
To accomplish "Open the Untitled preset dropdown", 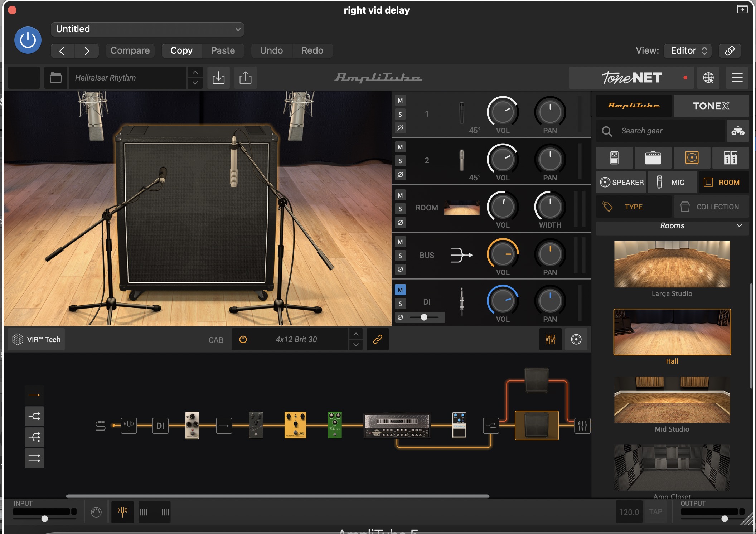I will pos(147,29).
